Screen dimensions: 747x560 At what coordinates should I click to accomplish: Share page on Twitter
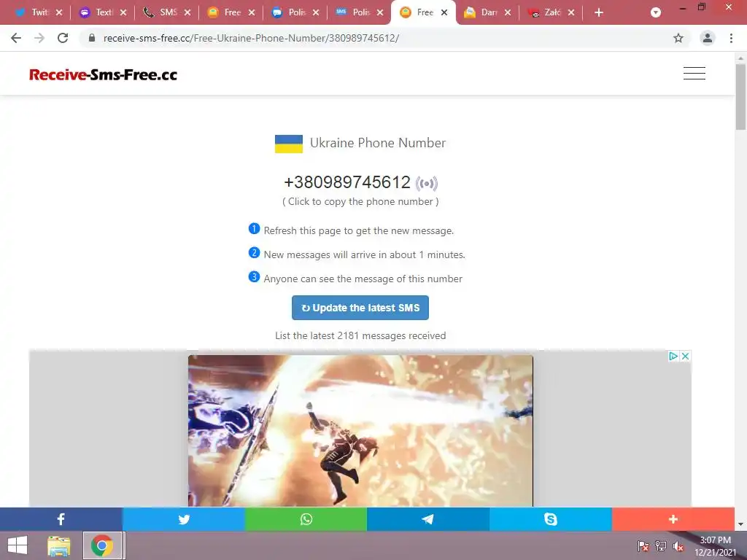coord(184,519)
